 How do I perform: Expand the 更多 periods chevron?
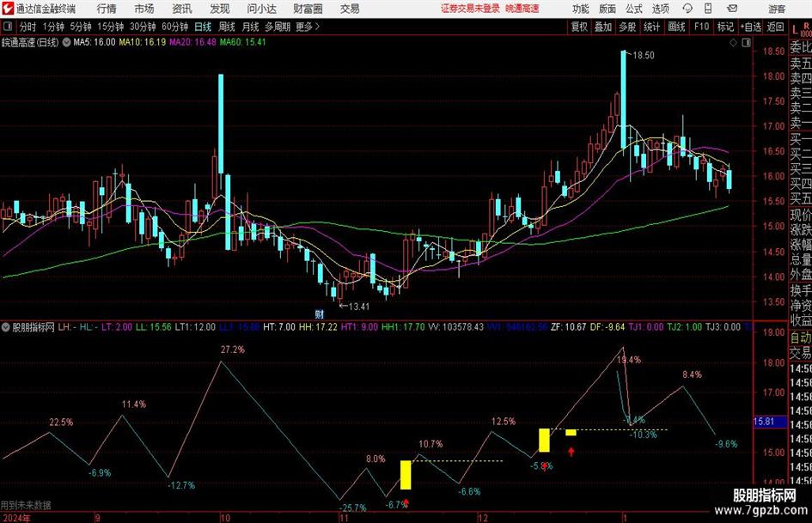point(317,27)
